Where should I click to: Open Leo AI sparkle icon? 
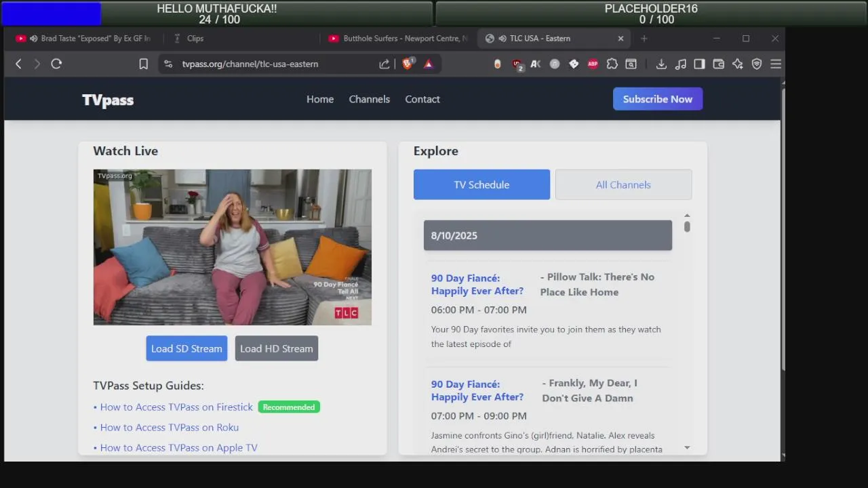738,64
